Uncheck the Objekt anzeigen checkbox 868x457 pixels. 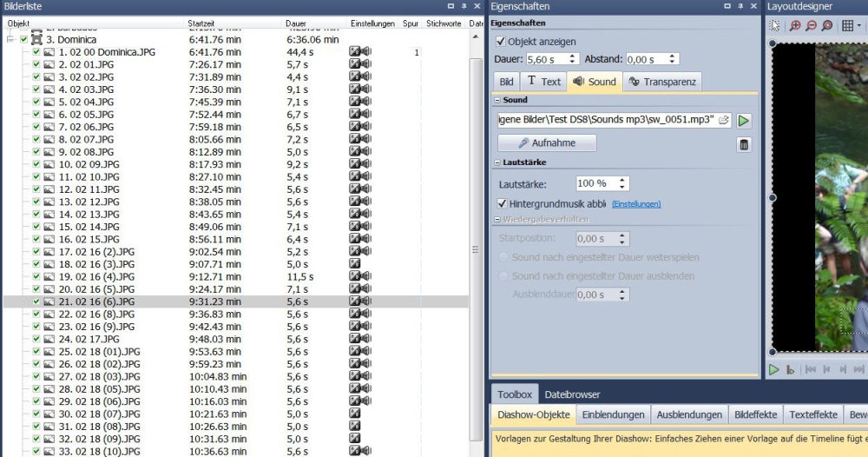tap(500, 41)
